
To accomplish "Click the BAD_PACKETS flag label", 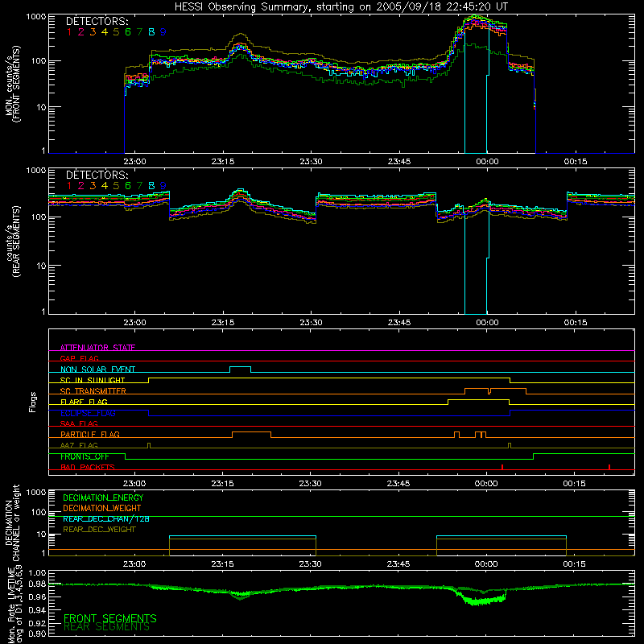I will pos(88,467).
